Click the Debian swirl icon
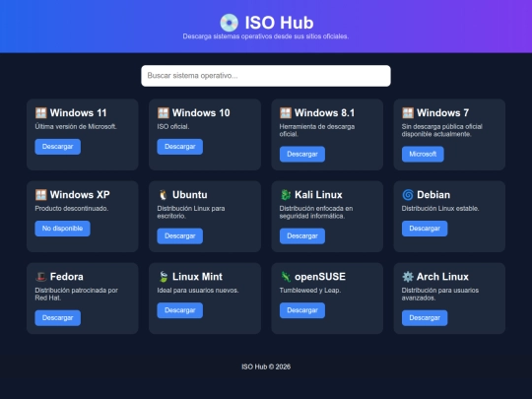Screen dimensions: 532x399 coord(408,195)
